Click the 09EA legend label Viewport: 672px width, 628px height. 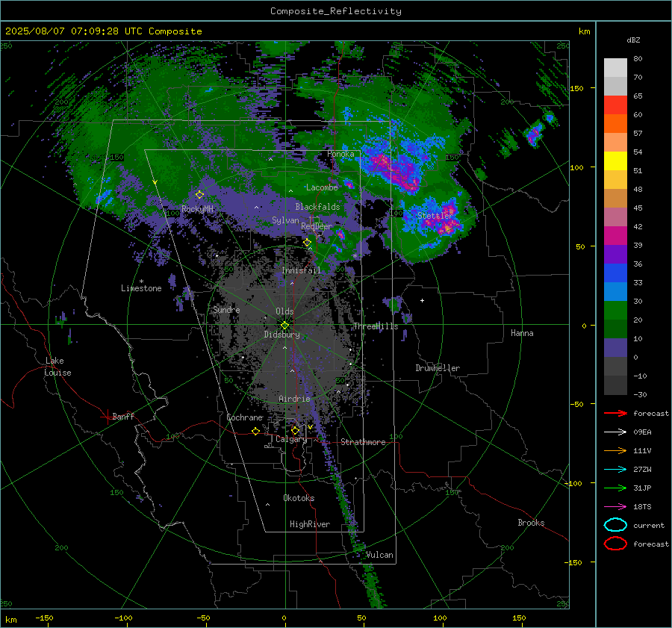coord(642,432)
